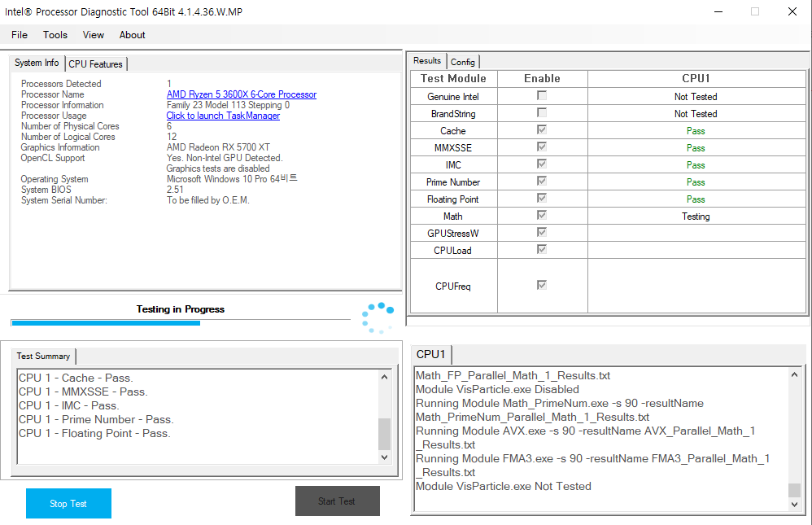Open the Tools menu
The image size is (812, 525).
click(55, 35)
